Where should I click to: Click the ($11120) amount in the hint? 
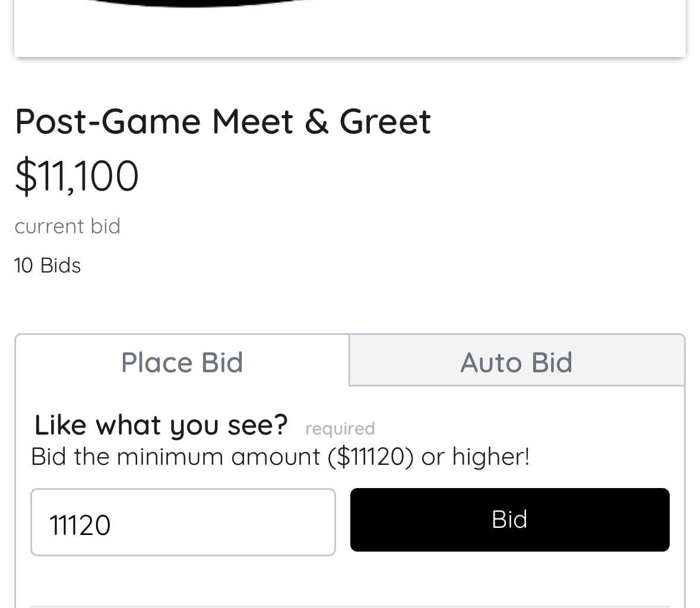369,457
